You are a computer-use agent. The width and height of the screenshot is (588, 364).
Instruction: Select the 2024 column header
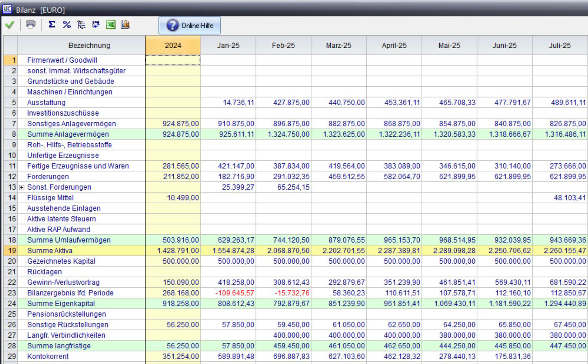pos(173,45)
